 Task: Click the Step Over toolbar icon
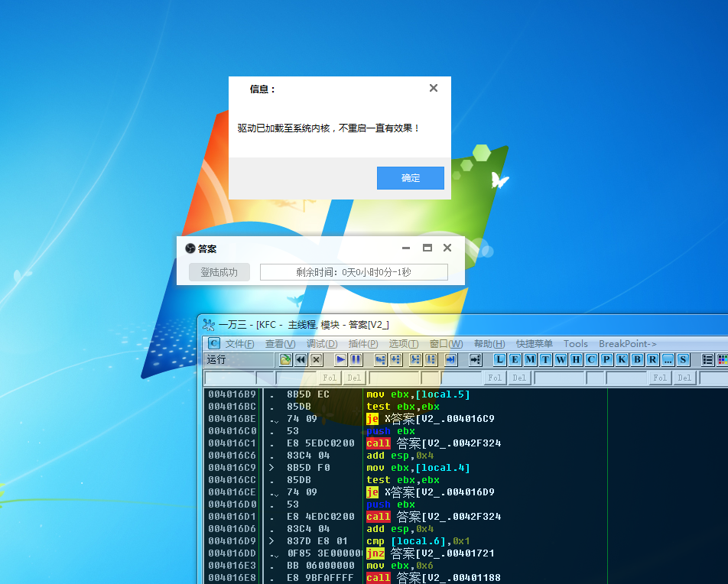(396, 359)
